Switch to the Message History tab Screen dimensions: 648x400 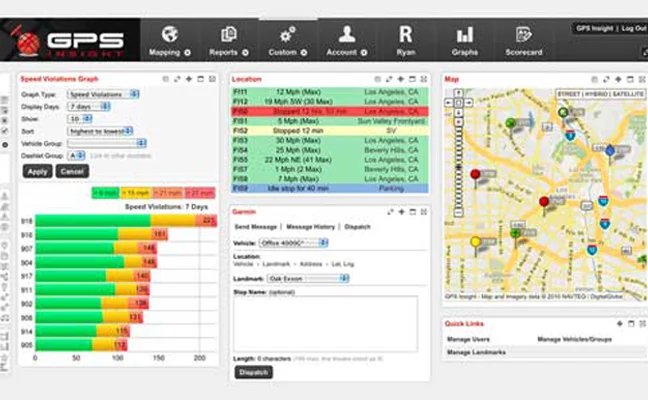coord(310,227)
